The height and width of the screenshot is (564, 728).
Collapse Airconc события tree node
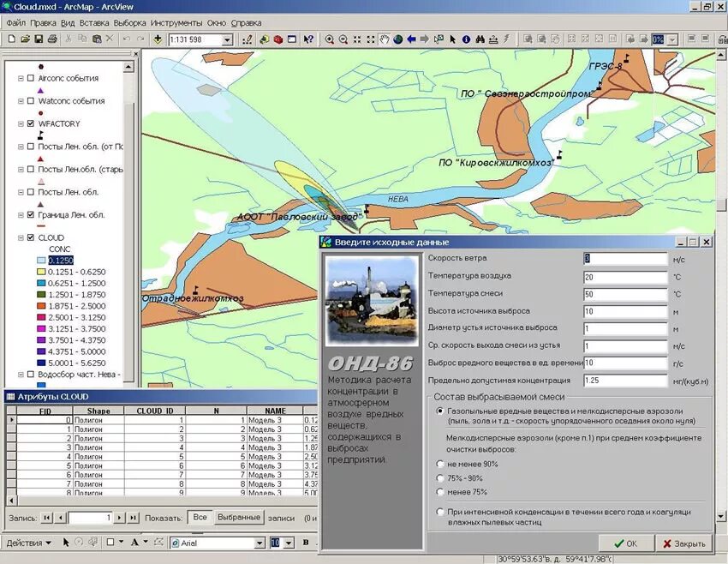pyautogui.click(x=21, y=78)
